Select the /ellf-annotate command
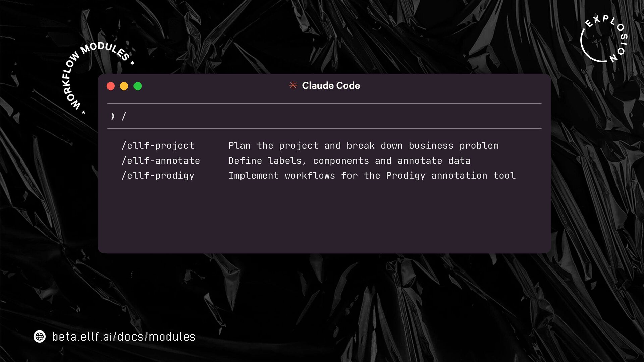Viewport: 644px width, 362px height. [161, 161]
